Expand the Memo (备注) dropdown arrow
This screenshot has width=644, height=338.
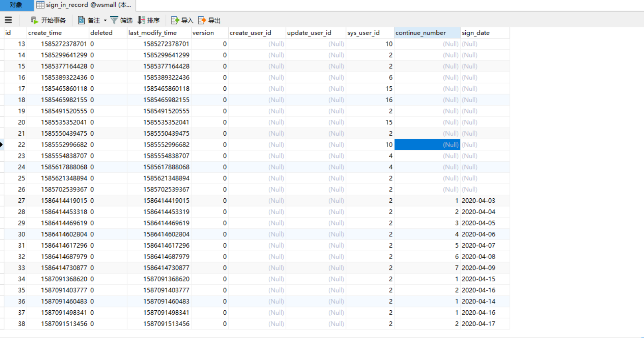tap(105, 20)
